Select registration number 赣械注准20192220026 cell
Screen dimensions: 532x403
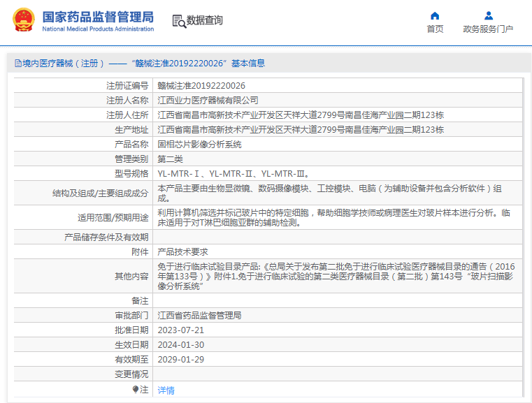point(201,86)
